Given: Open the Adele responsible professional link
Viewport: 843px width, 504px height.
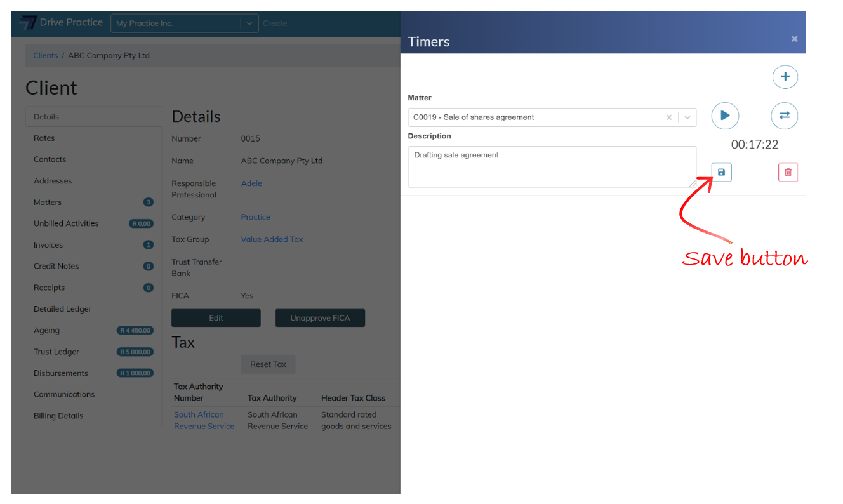Looking at the screenshot, I should (251, 183).
